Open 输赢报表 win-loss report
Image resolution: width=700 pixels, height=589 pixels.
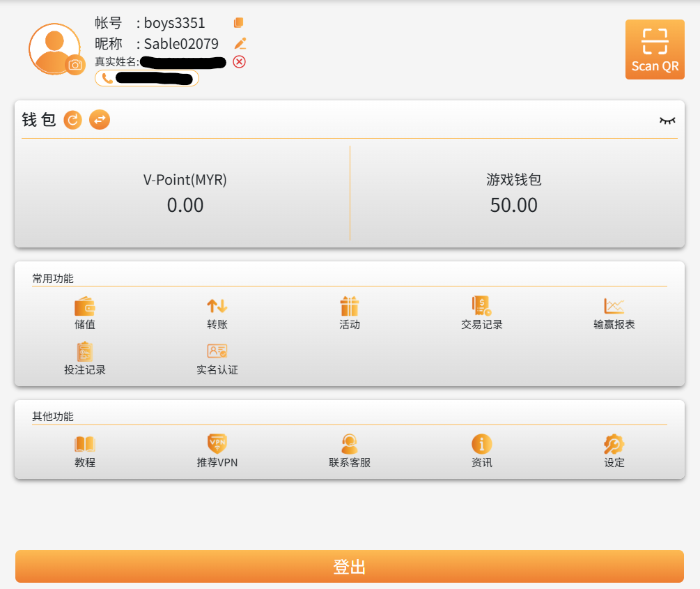coord(614,313)
